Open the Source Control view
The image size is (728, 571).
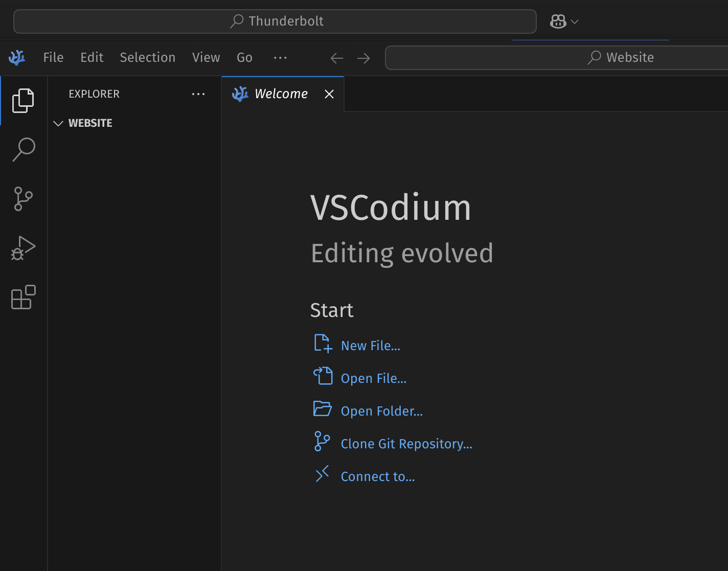click(23, 198)
